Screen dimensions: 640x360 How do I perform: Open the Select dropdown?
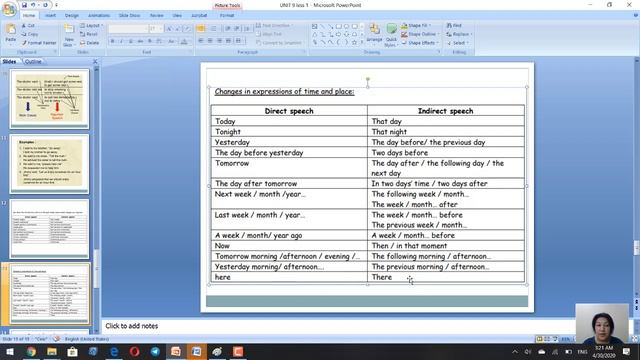point(457,43)
